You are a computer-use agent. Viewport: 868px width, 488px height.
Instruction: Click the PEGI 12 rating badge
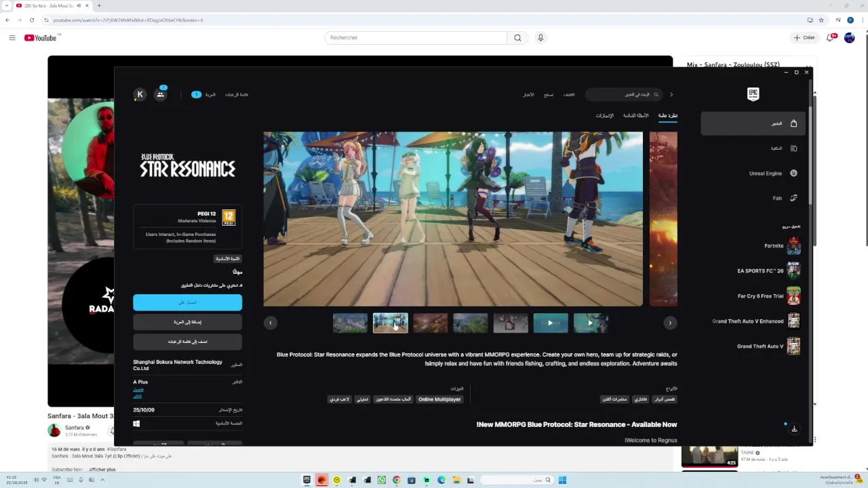click(229, 217)
